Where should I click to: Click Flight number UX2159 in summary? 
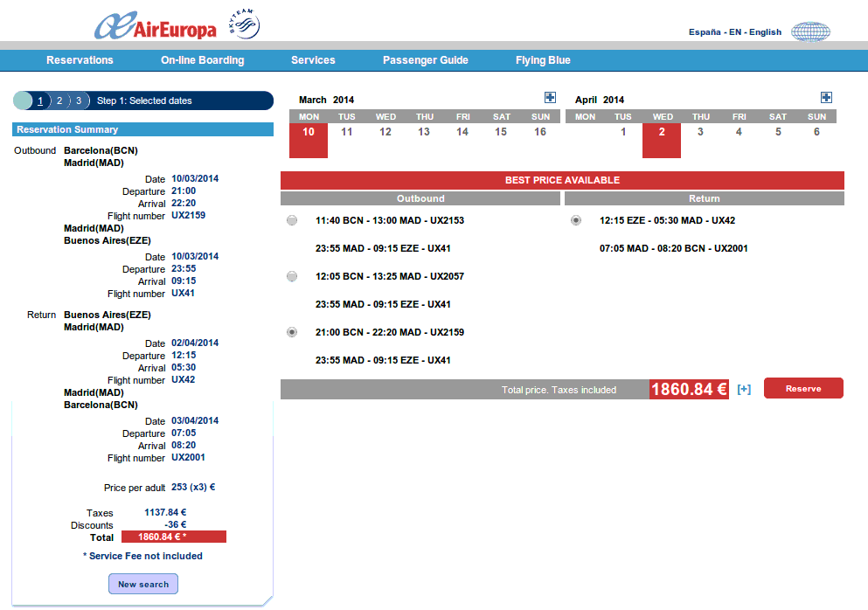(x=188, y=215)
